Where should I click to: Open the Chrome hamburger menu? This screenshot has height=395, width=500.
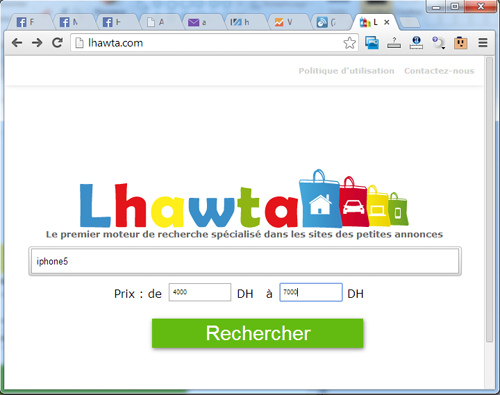click(483, 43)
